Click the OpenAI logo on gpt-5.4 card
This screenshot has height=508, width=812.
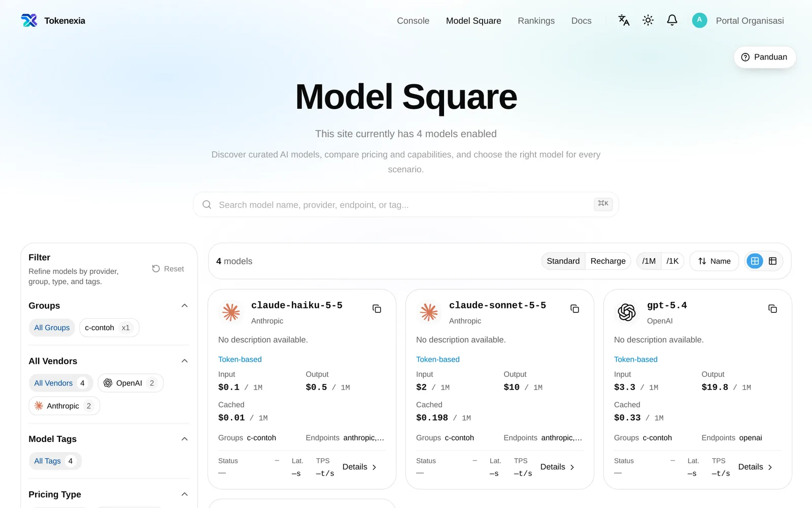[627, 312]
